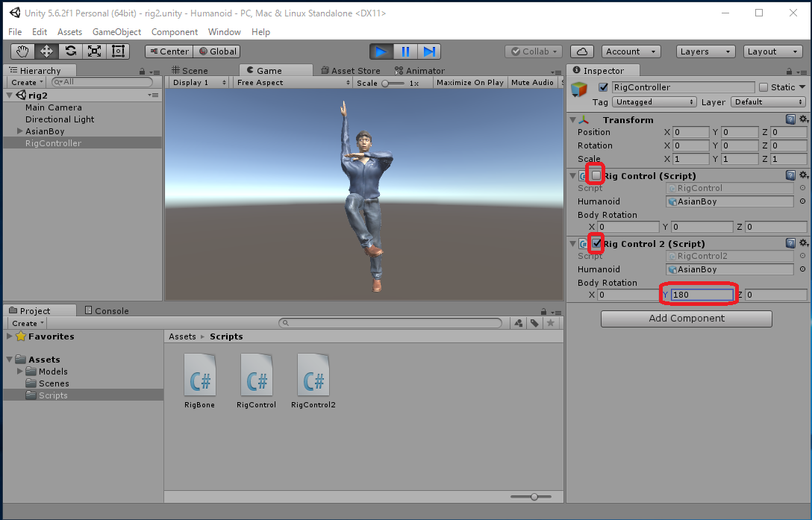
Task: Select the Move tool in toolbar
Action: [46, 51]
